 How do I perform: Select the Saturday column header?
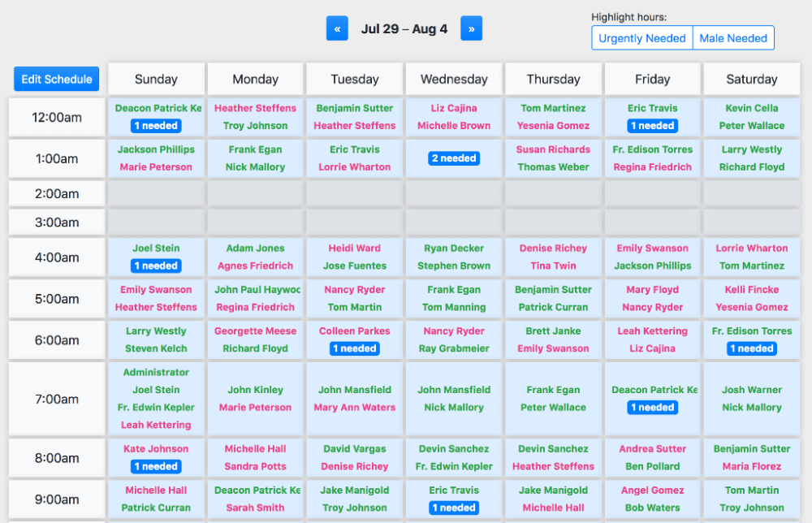751,79
